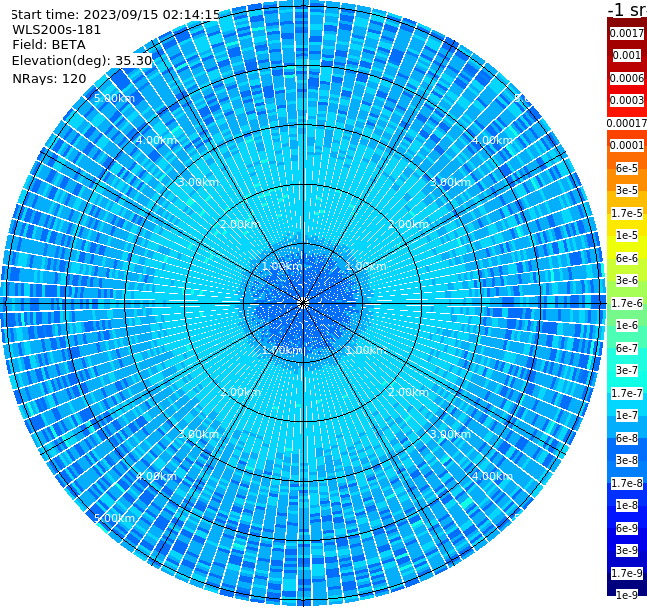This screenshot has width=647, height=607.
Task: Select the 4.00km range label in the upper-right quadrant
Action: (492, 140)
